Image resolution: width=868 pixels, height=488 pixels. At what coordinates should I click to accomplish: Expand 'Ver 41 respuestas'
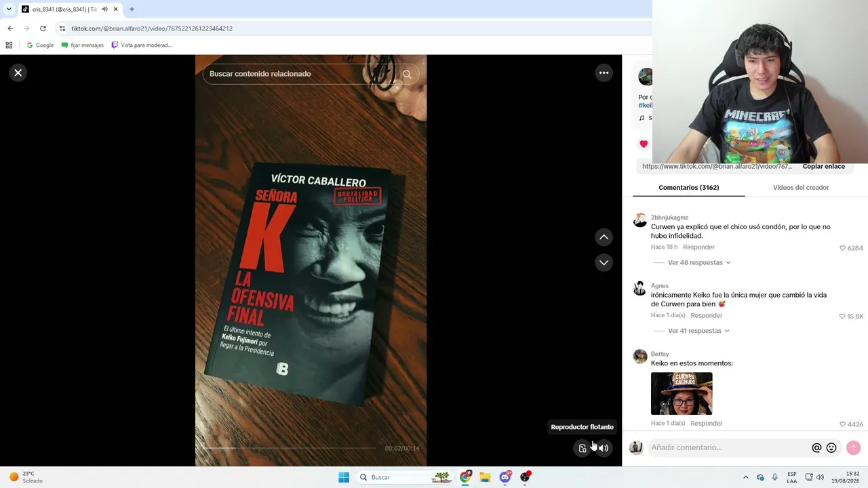tap(698, 331)
